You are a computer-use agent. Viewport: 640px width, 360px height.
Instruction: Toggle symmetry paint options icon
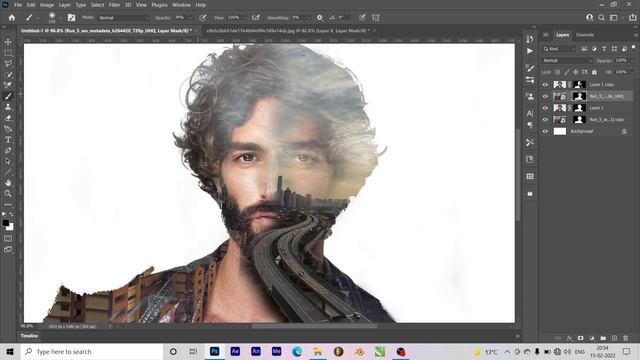coord(376,18)
